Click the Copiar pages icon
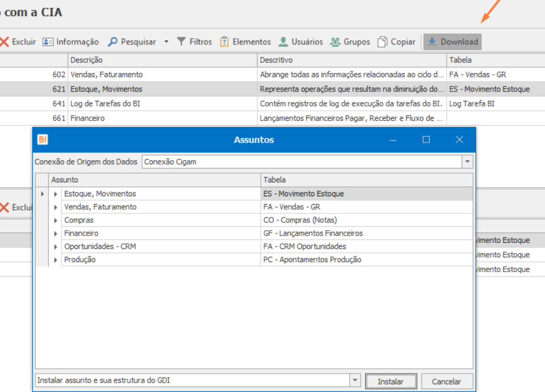 [382, 42]
